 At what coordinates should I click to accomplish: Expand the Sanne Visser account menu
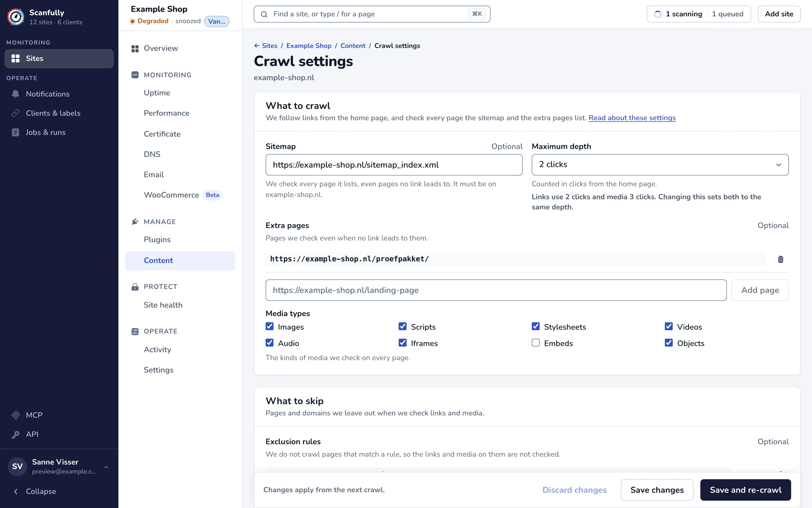click(59, 467)
